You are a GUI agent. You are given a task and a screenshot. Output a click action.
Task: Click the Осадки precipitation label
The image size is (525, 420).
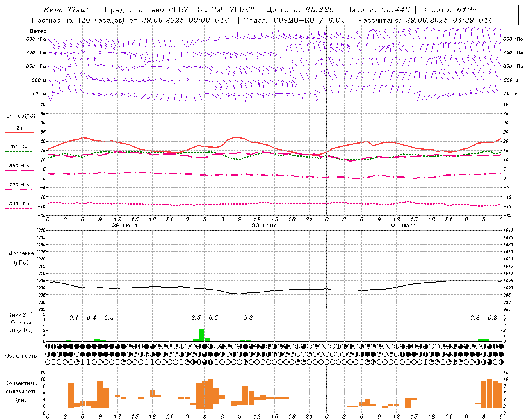[x=21, y=322]
